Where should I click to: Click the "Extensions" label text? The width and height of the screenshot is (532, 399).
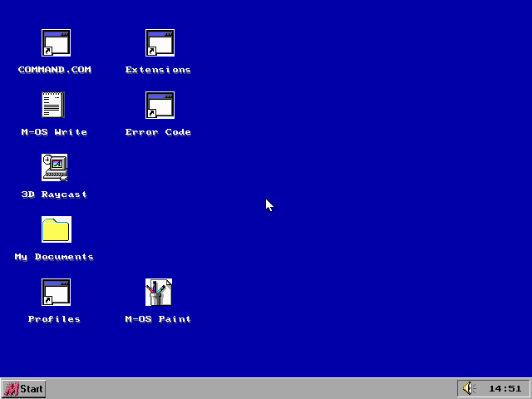click(158, 70)
